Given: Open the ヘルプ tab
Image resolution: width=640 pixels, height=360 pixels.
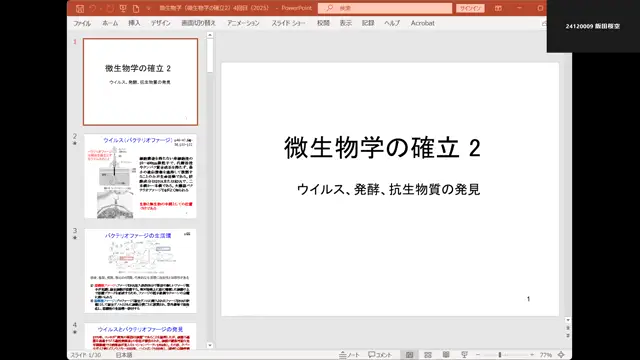Looking at the screenshot, I should click(392, 23).
